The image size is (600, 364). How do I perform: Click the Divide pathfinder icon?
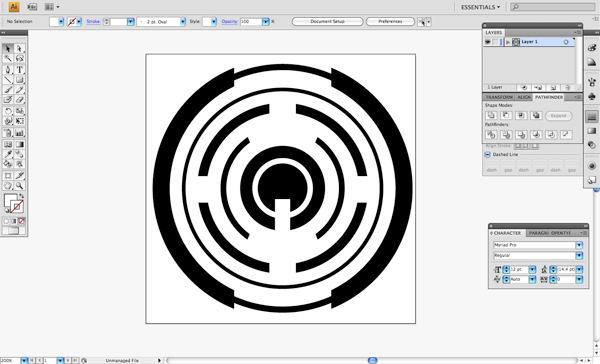point(491,134)
